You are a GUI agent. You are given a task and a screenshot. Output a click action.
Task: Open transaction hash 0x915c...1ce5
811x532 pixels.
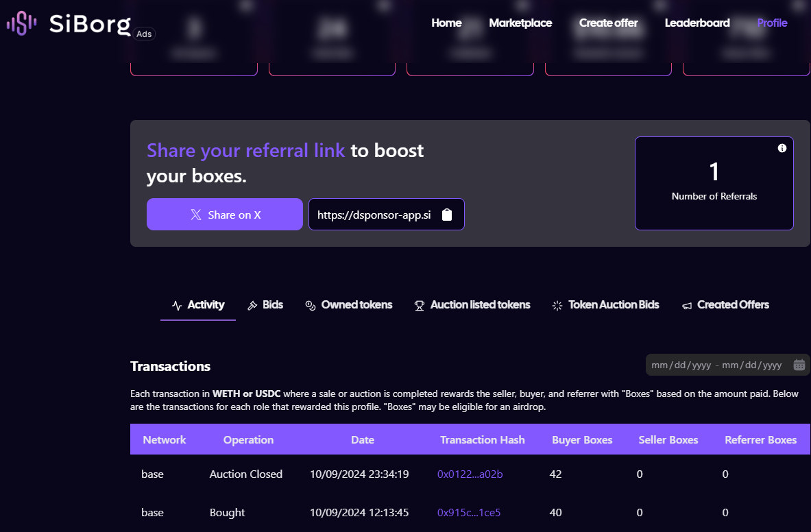coord(468,512)
